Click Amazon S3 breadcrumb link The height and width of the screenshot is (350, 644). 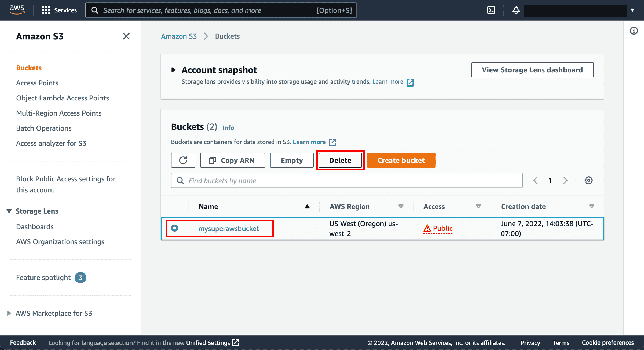179,36
